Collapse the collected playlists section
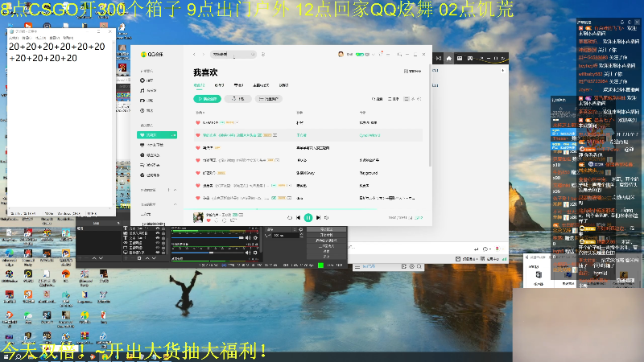Screen dimensions: 644x362 coord(175,204)
